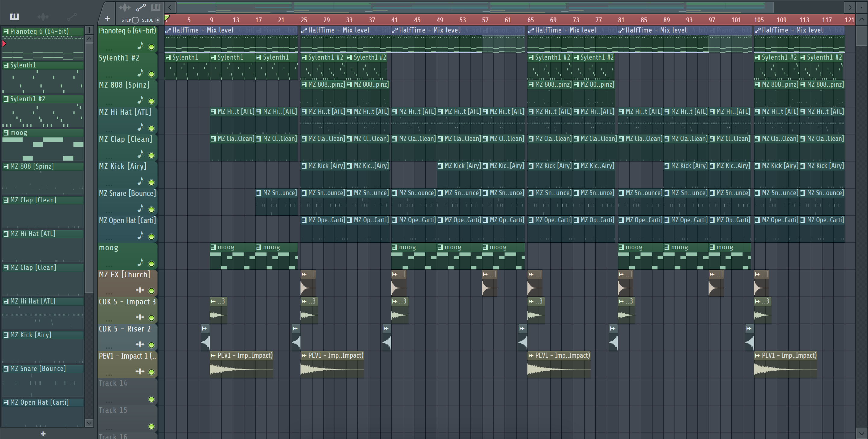Mute the MZ 808 [Spinz] track
Screen dimensions: 868x439
[x=152, y=101]
